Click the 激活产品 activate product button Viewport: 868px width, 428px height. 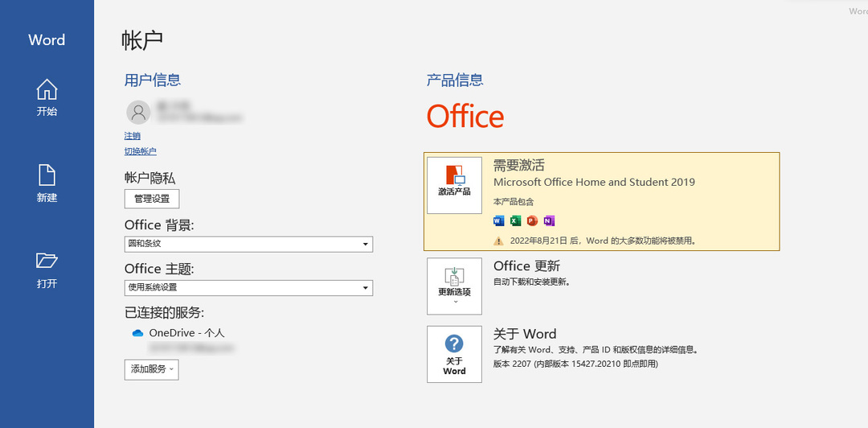coord(454,185)
